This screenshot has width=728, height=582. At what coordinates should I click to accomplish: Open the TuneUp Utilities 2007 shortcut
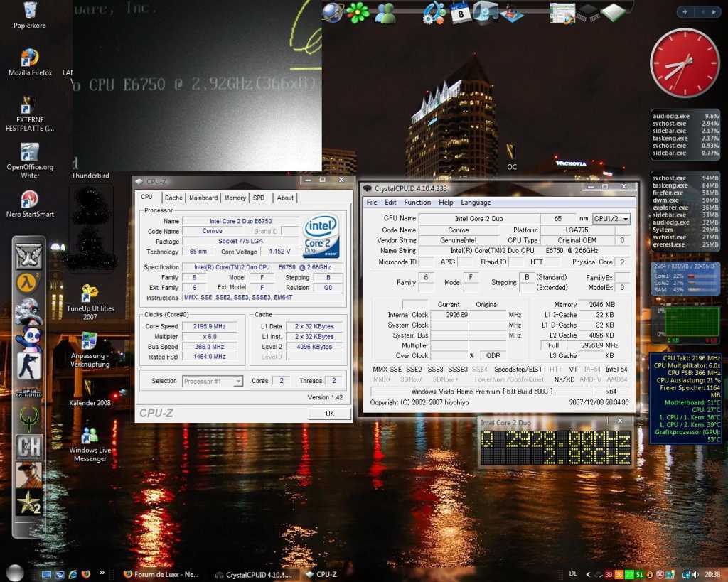click(90, 302)
